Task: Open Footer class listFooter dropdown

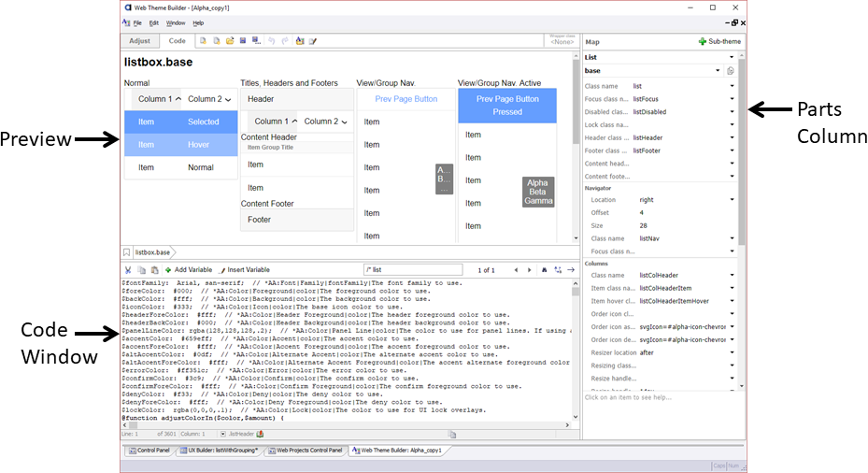Action: click(x=732, y=150)
